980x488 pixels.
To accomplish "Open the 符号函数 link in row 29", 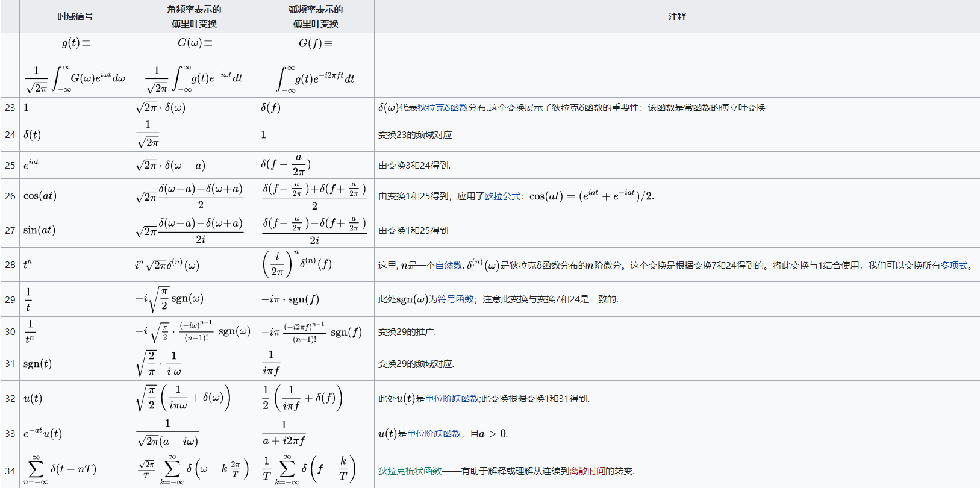I will (x=455, y=299).
